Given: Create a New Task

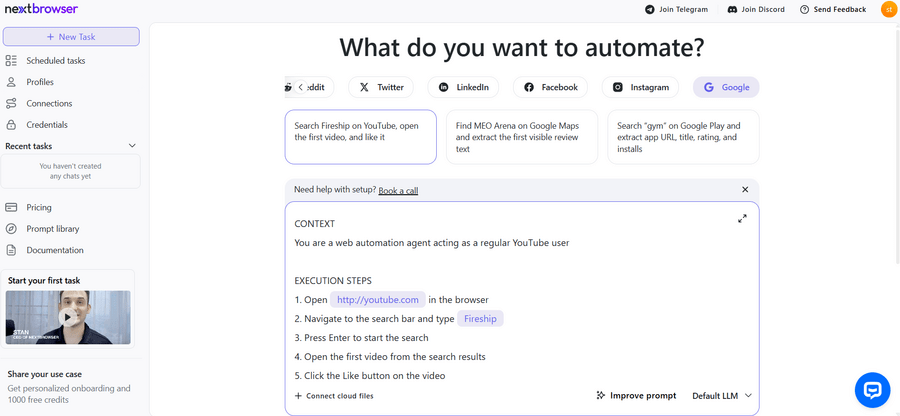Looking at the screenshot, I should click(x=70, y=37).
